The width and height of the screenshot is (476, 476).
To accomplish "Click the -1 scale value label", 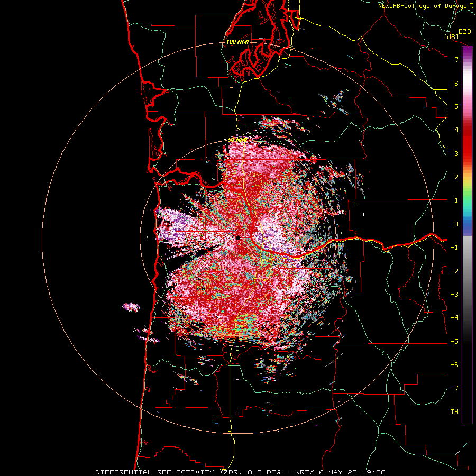I will click(454, 248).
